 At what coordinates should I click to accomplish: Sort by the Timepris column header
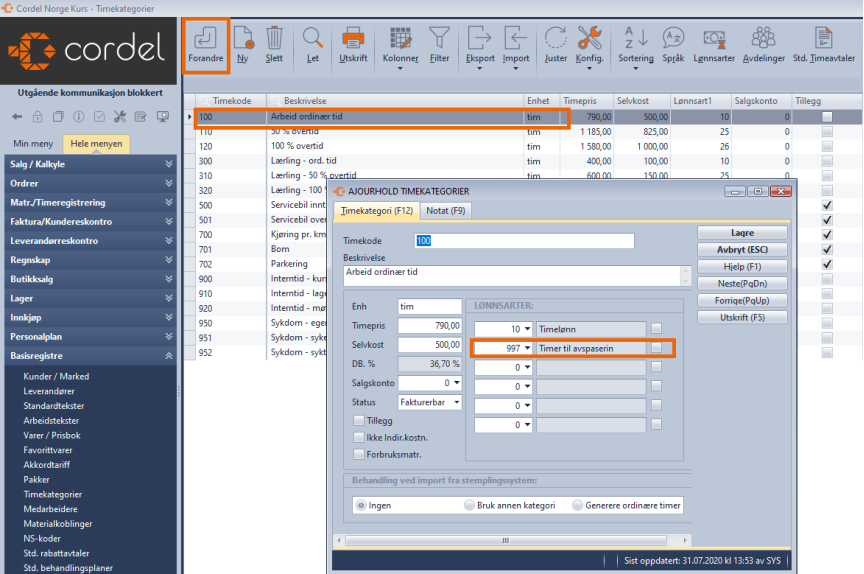click(x=586, y=101)
